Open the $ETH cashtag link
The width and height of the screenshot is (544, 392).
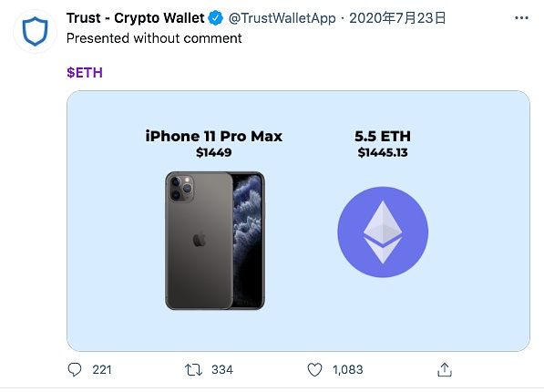tap(85, 73)
